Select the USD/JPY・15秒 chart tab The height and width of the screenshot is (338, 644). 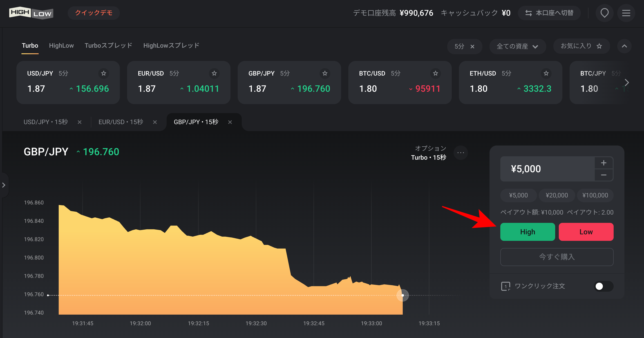(x=46, y=122)
